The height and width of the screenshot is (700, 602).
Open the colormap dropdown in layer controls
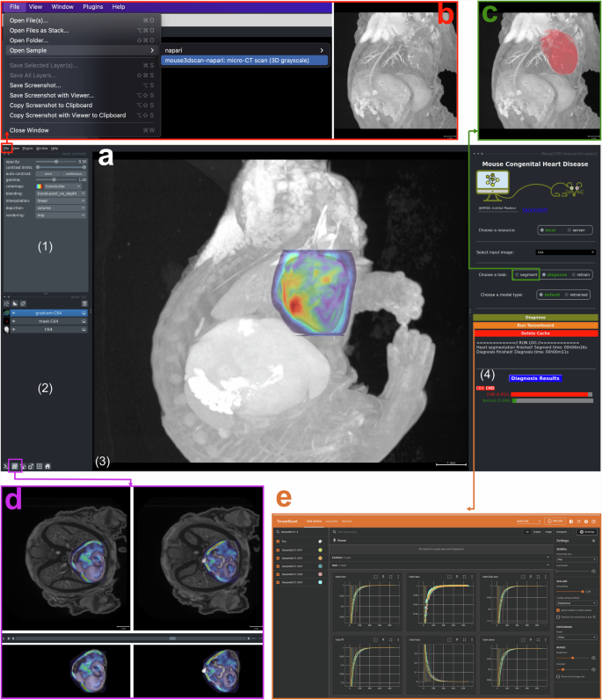(62, 186)
